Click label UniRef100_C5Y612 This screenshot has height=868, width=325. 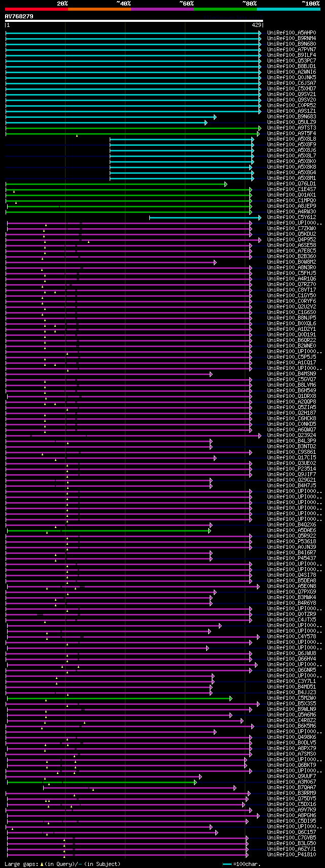pyautogui.click(x=291, y=218)
